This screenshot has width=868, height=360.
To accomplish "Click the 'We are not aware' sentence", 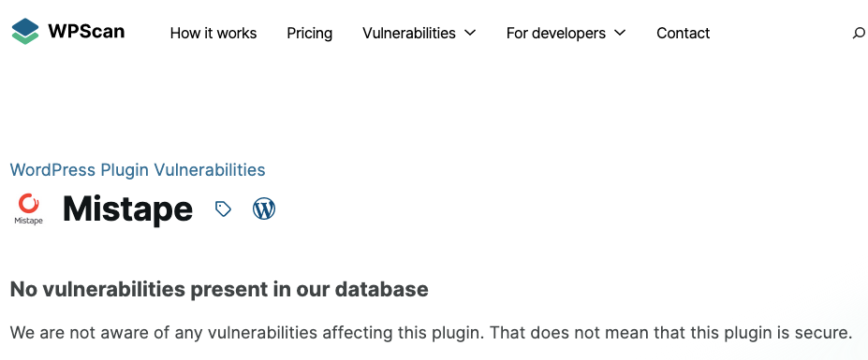I will [248, 333].
